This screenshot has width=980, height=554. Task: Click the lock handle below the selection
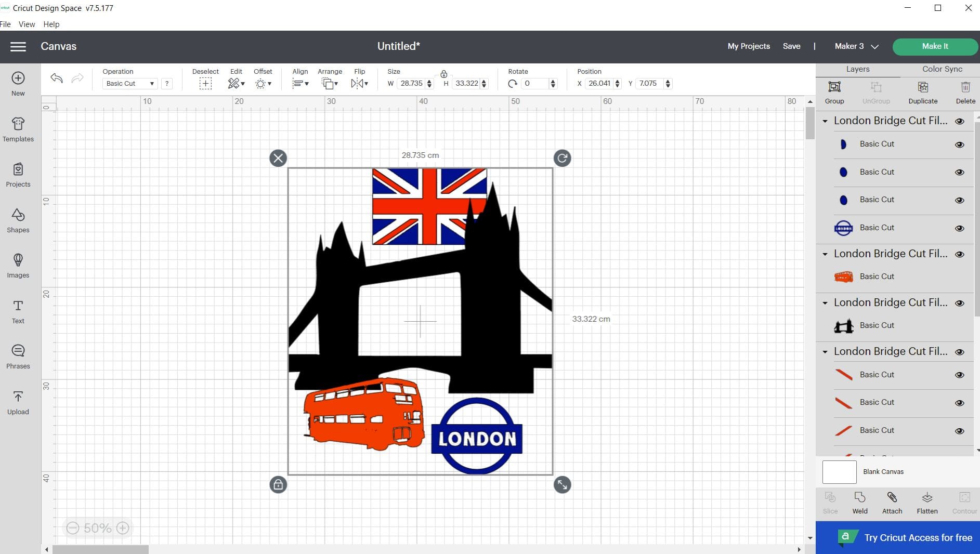coord(278,485)
